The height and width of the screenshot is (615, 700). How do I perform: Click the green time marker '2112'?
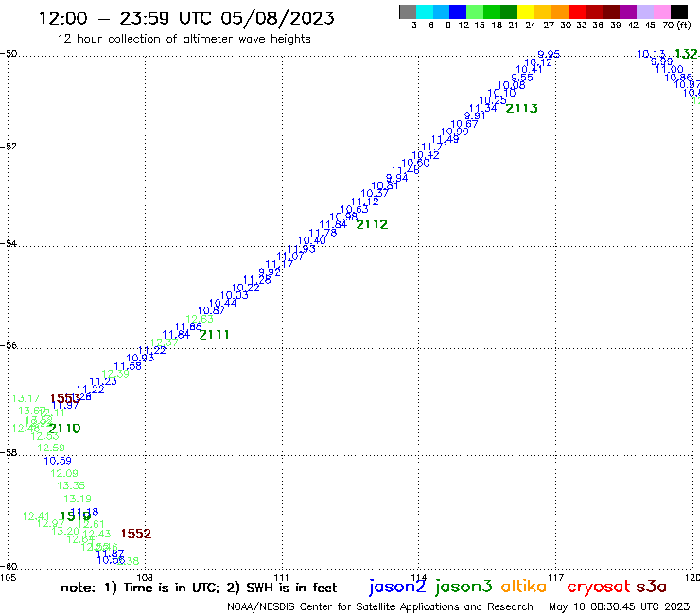click(x=372, y=224)
